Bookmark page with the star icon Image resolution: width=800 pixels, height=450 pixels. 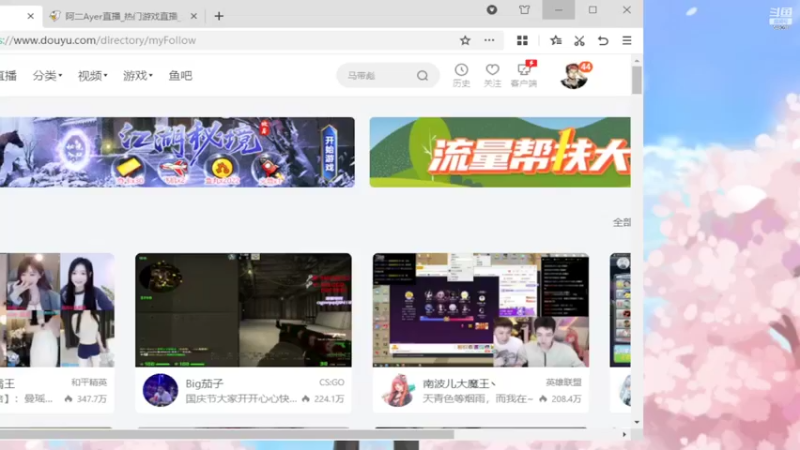pyautogui.click(x=465, y=40)
